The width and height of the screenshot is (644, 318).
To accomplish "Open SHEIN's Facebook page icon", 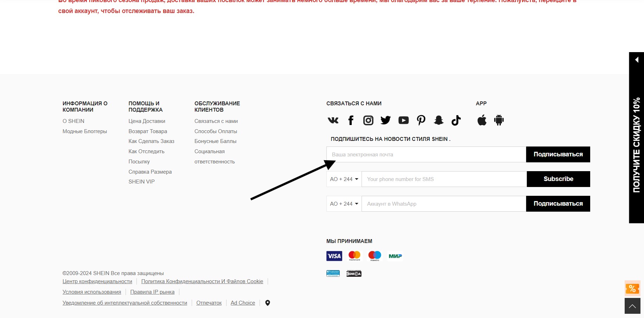I will click(351, 120).
